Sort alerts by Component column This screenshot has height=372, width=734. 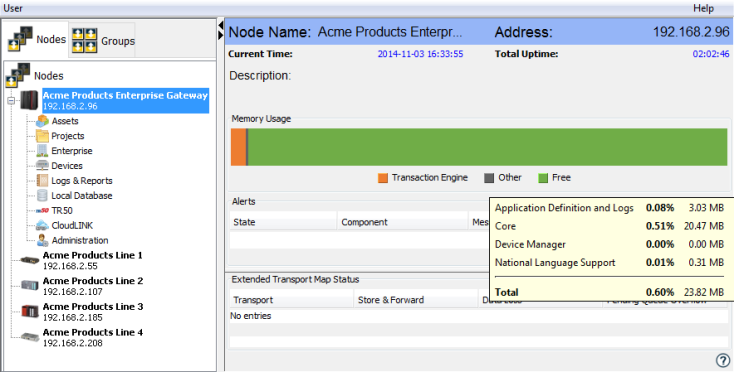click(403, 222)
